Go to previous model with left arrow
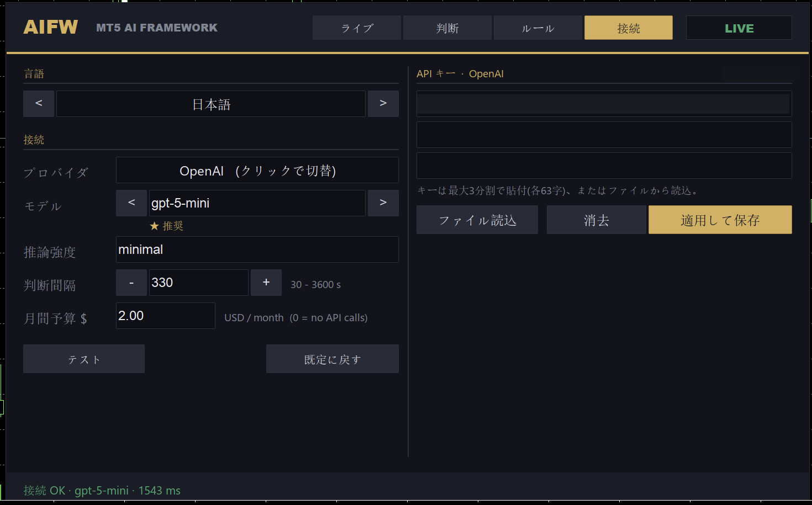812x505 pixels. click(131, 203)
